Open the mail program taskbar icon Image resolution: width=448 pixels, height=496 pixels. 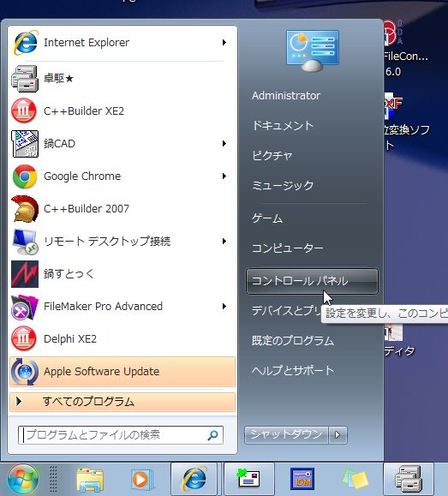(x=248, y=478)
